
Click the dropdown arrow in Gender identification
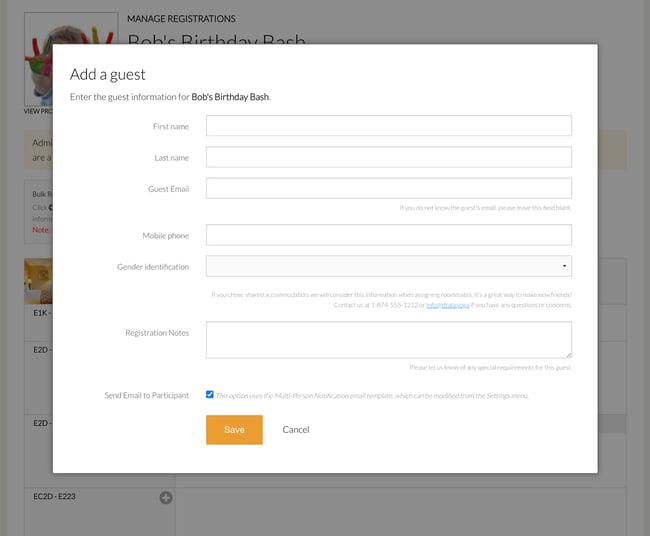click(x=564, y=266)
